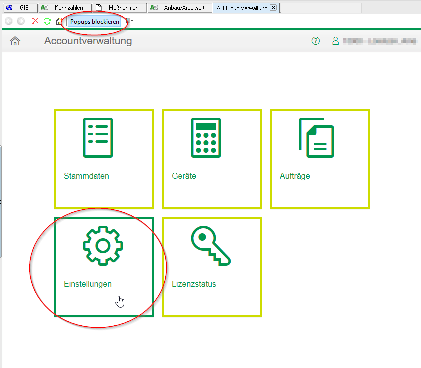Viewport: 421px width, 368px height.
Task: Open the Stammdaten tile
Action: tap(104, 159)
